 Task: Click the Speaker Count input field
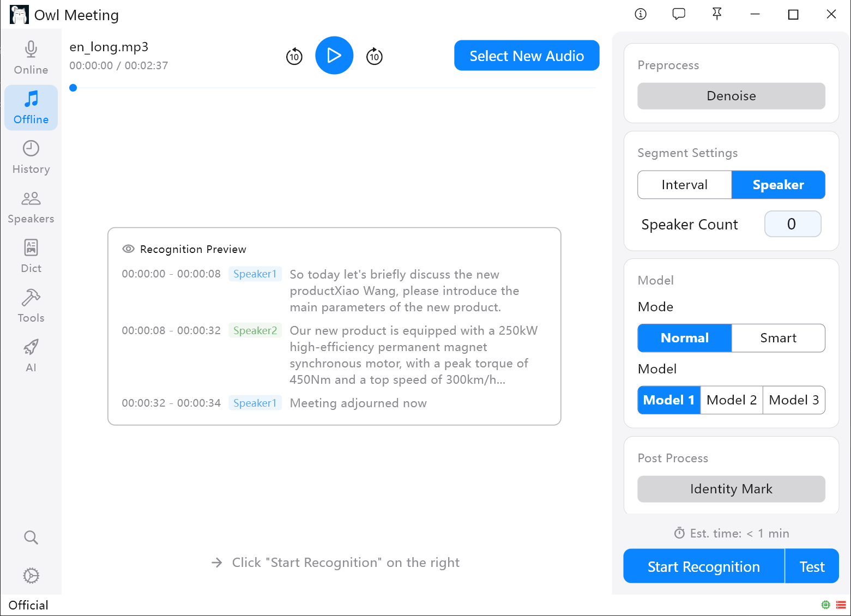(x=793, y=224)
